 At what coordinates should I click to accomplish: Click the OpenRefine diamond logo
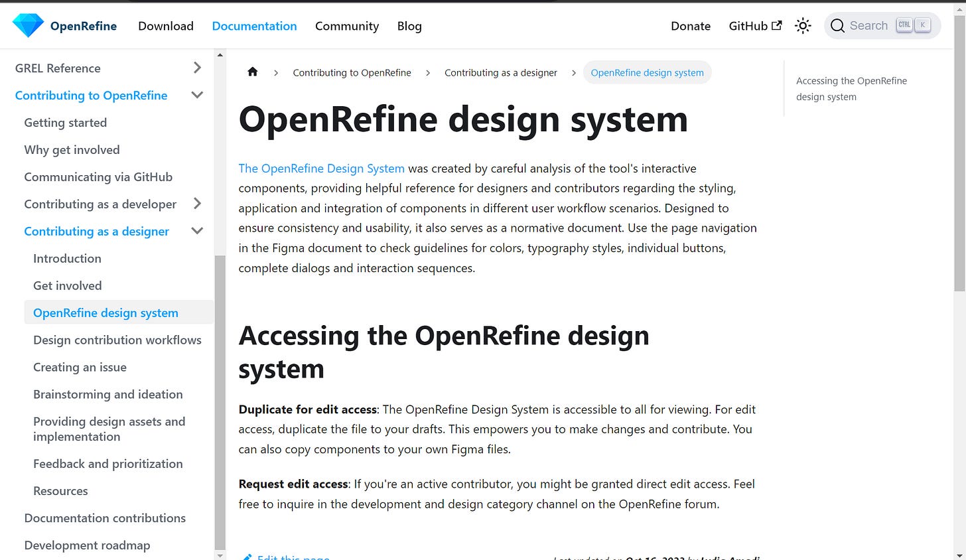(x=28, y=26)
